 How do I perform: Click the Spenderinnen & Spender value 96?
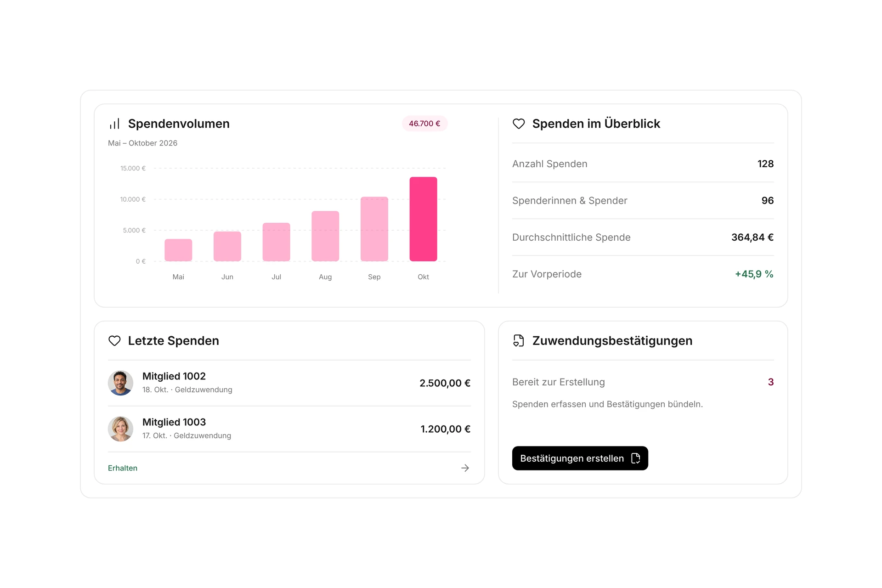pyautogui.click(x=768, y=201)
